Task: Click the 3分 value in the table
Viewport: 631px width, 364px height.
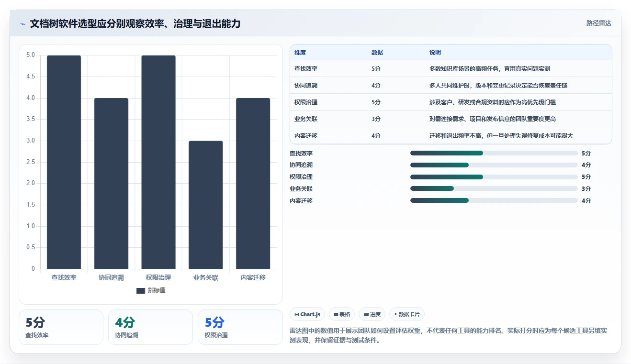Action: tap(376, 119)
